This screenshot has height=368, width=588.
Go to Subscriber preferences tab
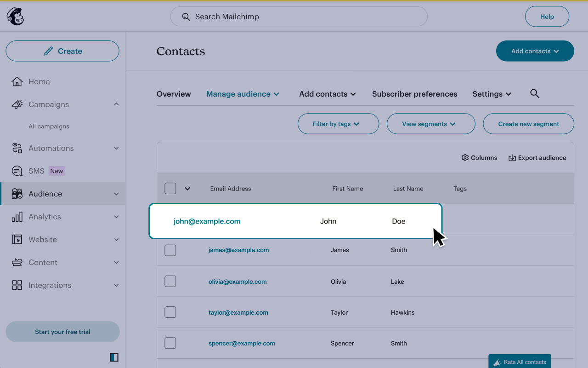pos(414,94)
